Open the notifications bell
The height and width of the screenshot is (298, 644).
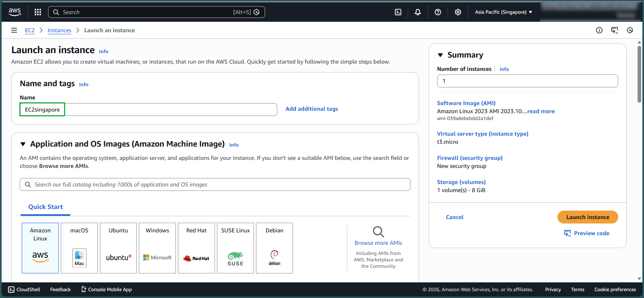[418, 12]
